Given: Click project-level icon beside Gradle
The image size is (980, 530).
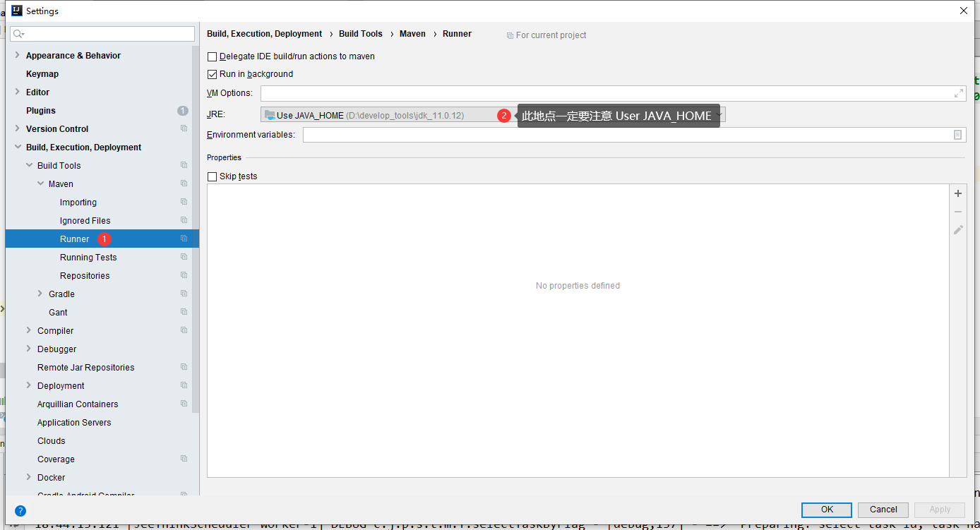Looking at the screenshot, I should coord(184,294).
